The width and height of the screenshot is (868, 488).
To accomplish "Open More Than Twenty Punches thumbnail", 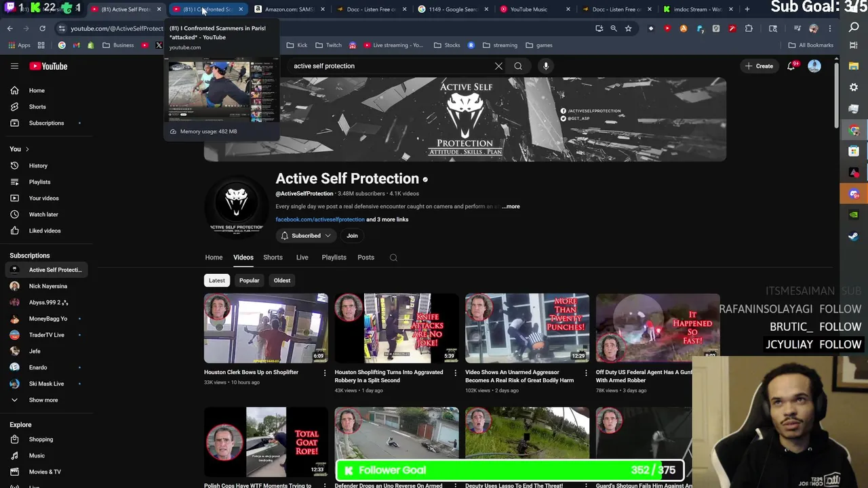I will pos(527,328).
